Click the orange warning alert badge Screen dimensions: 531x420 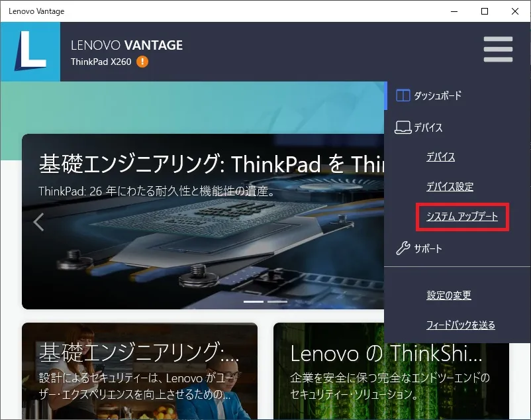142,62
